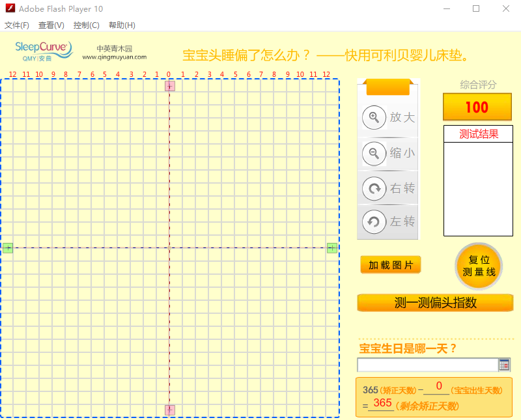Click the 右转 label text

pos(402,188)
